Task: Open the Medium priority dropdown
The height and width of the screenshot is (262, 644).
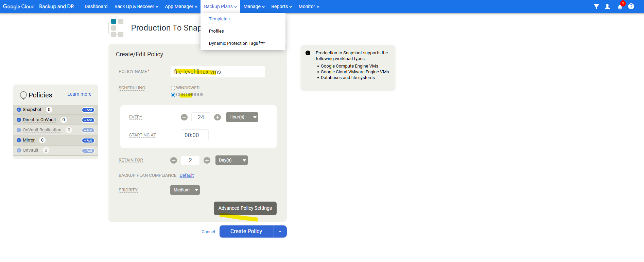Action: tap(185, 190)
